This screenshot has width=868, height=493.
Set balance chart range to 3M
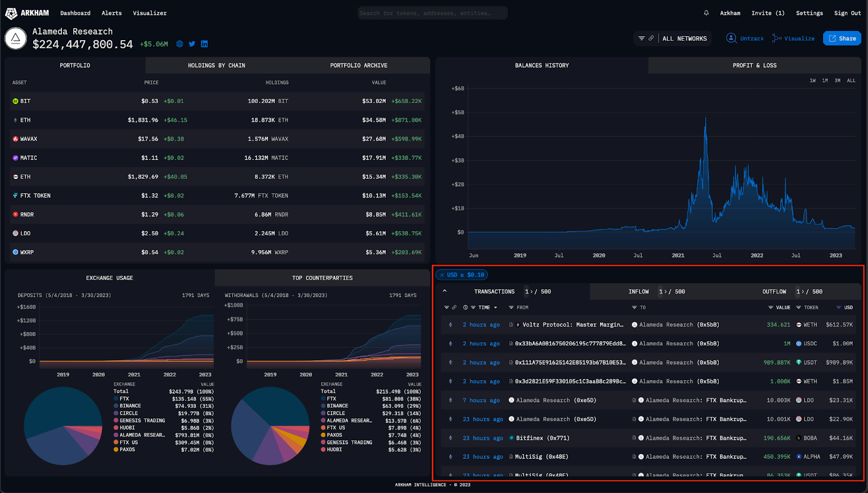coord(838,81)
